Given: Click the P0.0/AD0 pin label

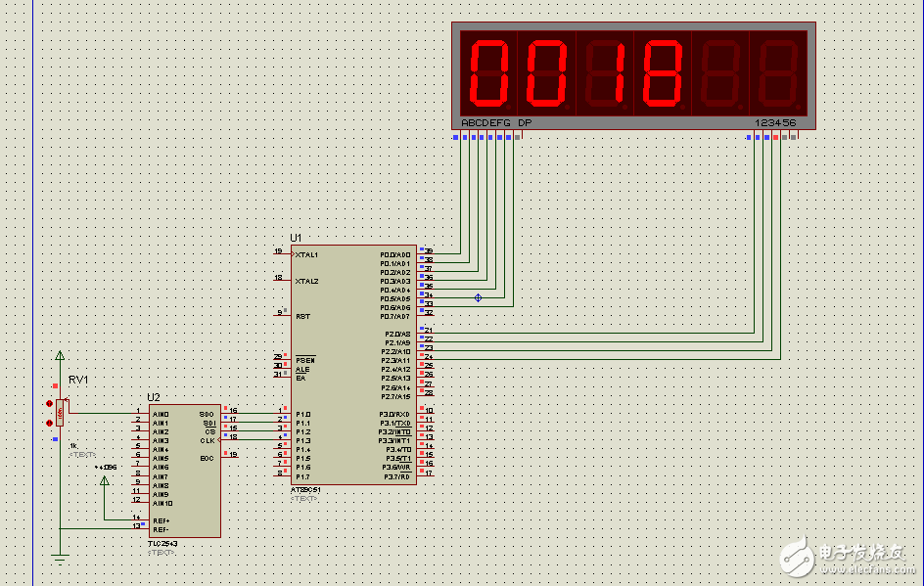Looking at the screenshot, I should [395, 255].
